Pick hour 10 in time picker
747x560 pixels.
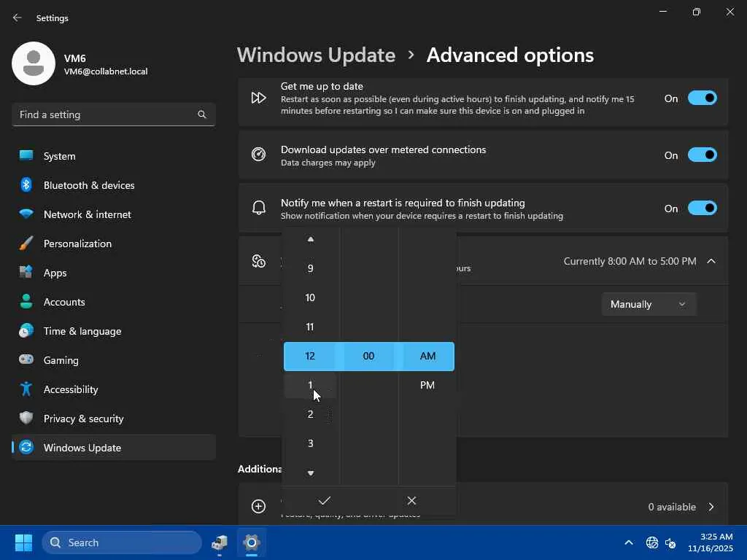pyautogui.click(x=310, y=297)
